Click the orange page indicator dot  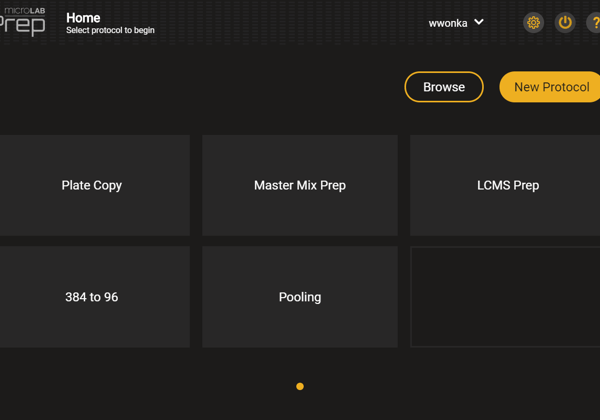click(300, 386)
